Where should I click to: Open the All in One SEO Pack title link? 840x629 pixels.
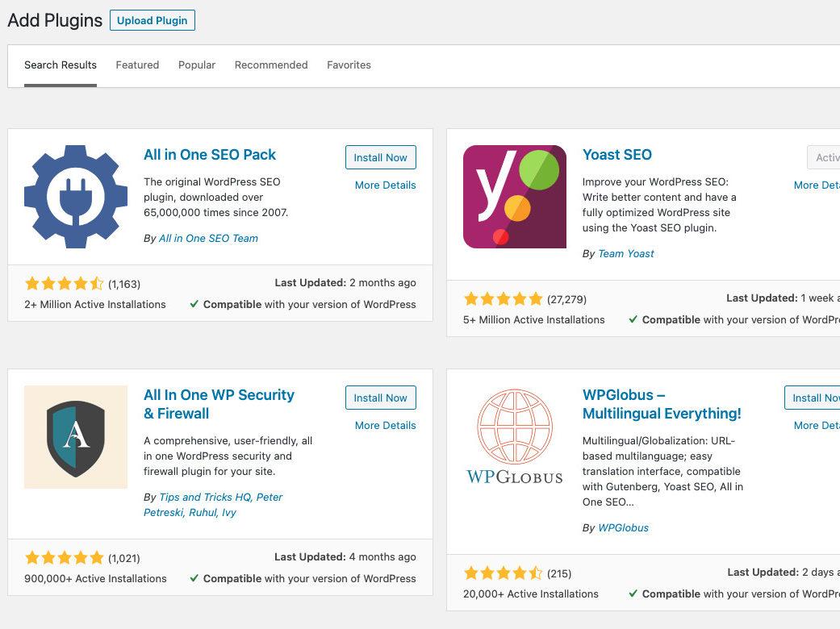[x=210, y=155]
